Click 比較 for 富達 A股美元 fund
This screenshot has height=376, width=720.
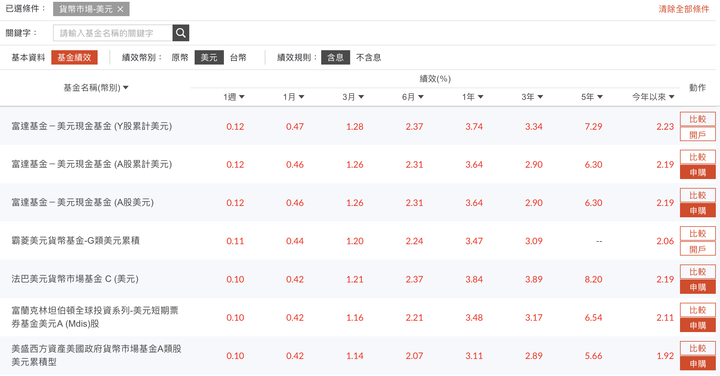click(698, 195)
